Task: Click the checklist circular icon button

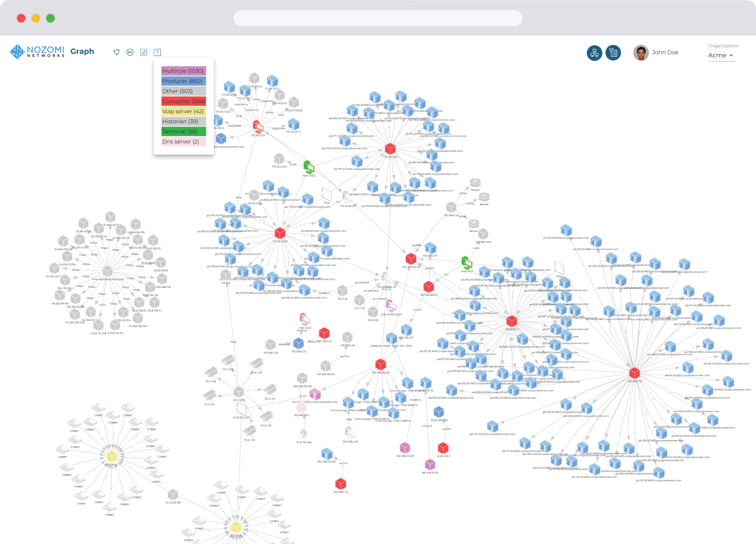Action: (x=613, y=53)
